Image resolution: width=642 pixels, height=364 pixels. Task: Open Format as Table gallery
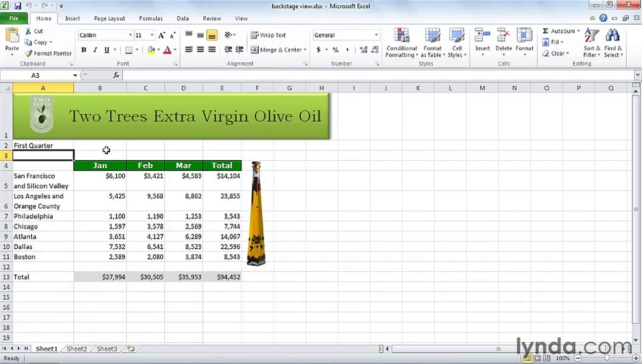click(x=433, y=43)
